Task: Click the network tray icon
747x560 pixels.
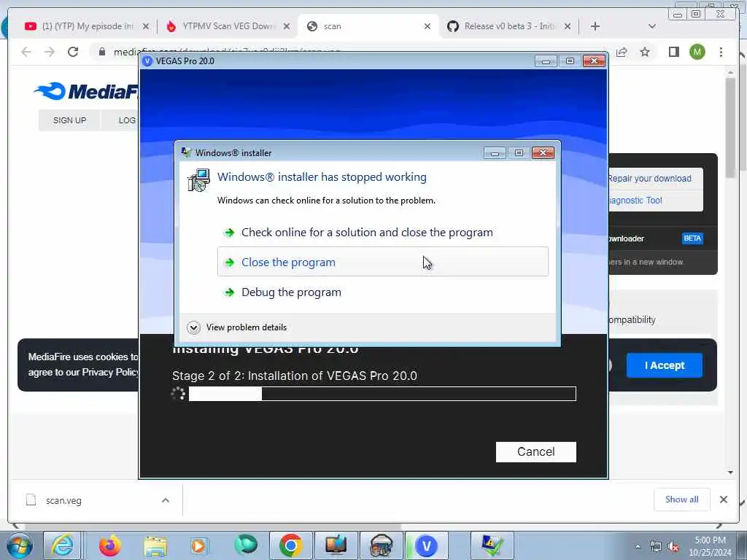Action: click(656, 547)
